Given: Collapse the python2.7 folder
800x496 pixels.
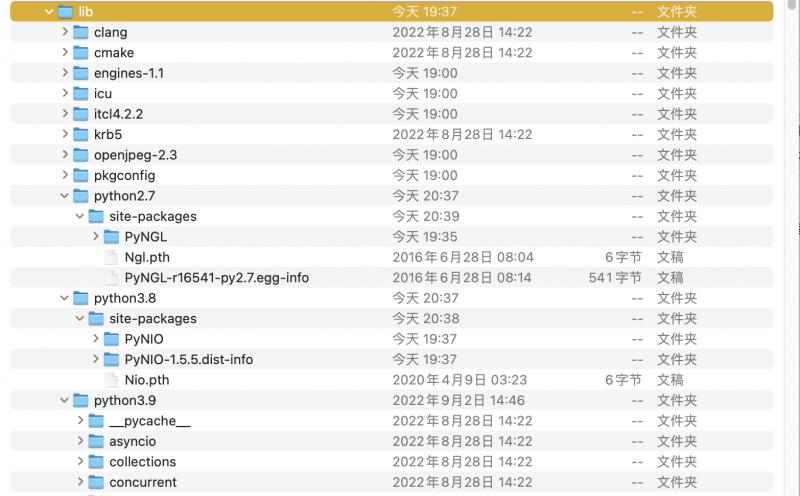Looking at the screenshot, I should (65, 196).
